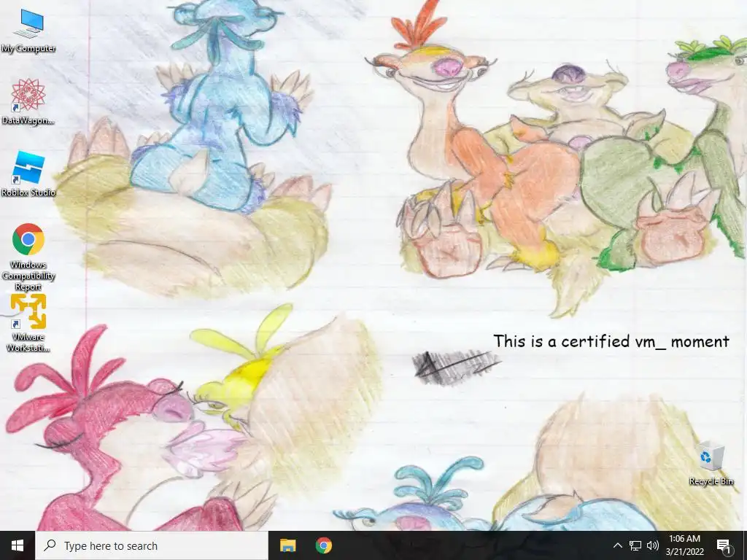Open the volume control tray icon
747x560 pixels.
click(x=653, y=545)
